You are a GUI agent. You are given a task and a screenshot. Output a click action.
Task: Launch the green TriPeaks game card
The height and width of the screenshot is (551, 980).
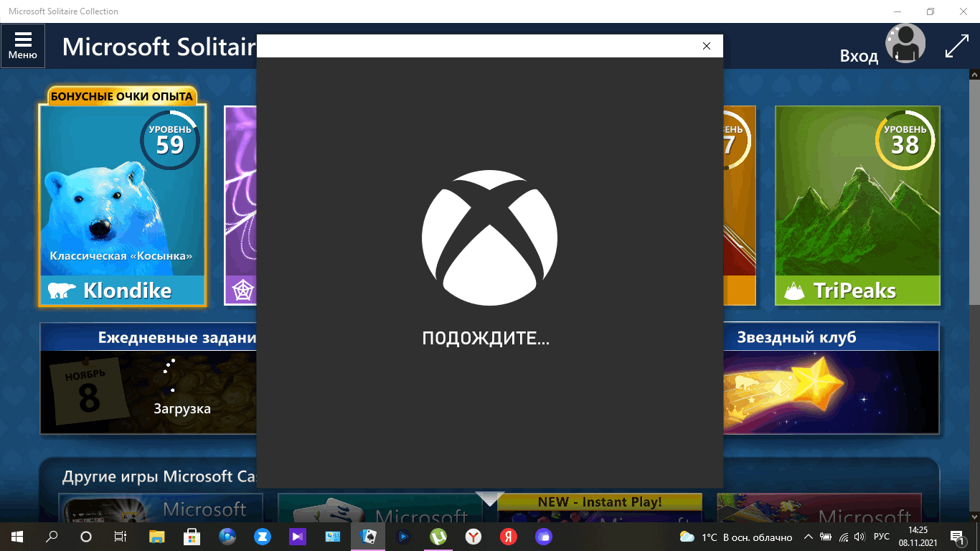tap(857, 205)
